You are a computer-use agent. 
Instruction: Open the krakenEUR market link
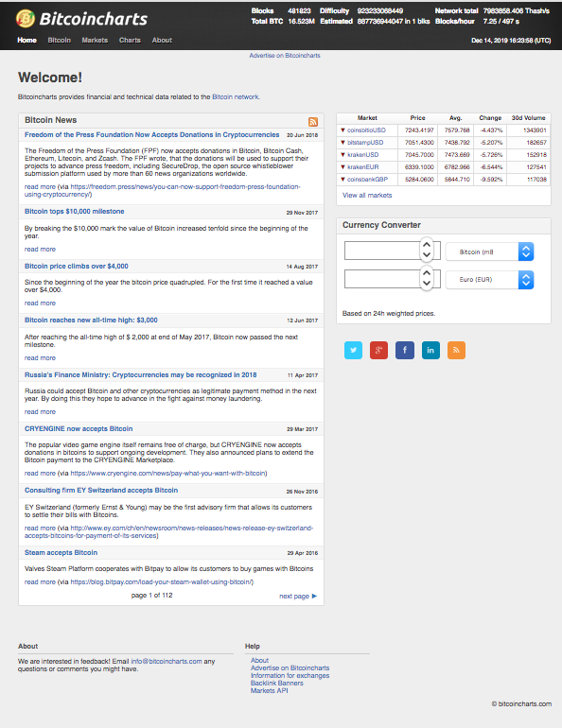click(x=362, y=166)
